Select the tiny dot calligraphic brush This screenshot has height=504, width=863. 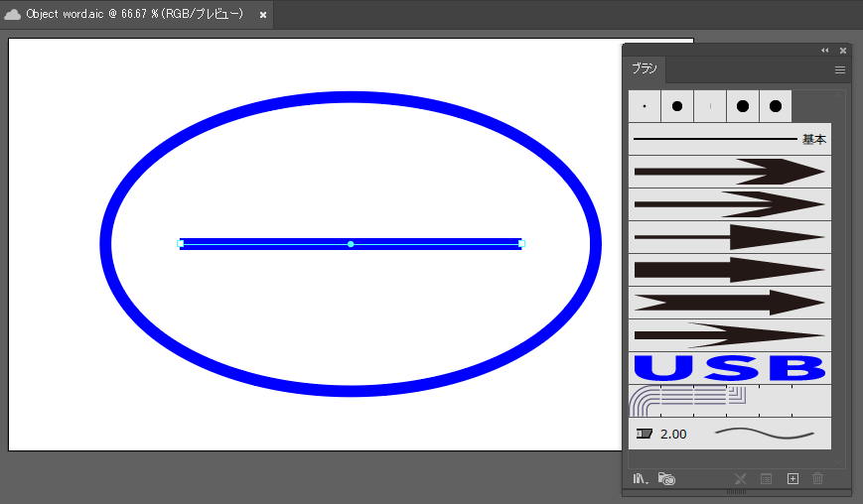[645, 106]
